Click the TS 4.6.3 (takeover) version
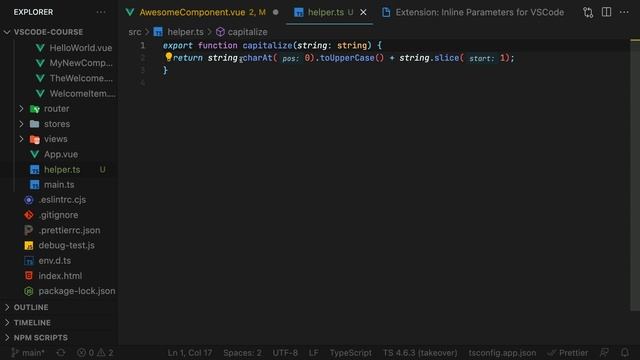Screen dimensions: 640x360 (420, 353)
